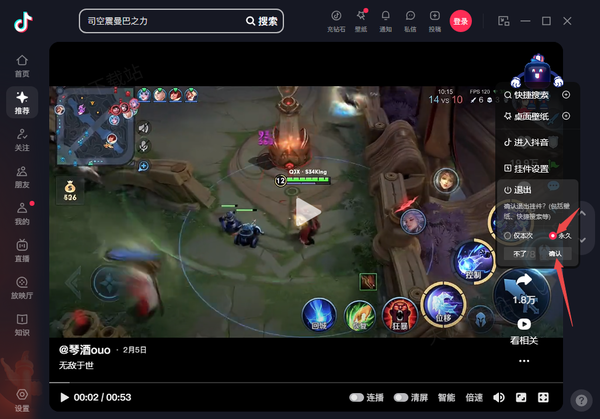Click 退出 exit in the widget menu

pyautogui.click(x=518, y=190)
